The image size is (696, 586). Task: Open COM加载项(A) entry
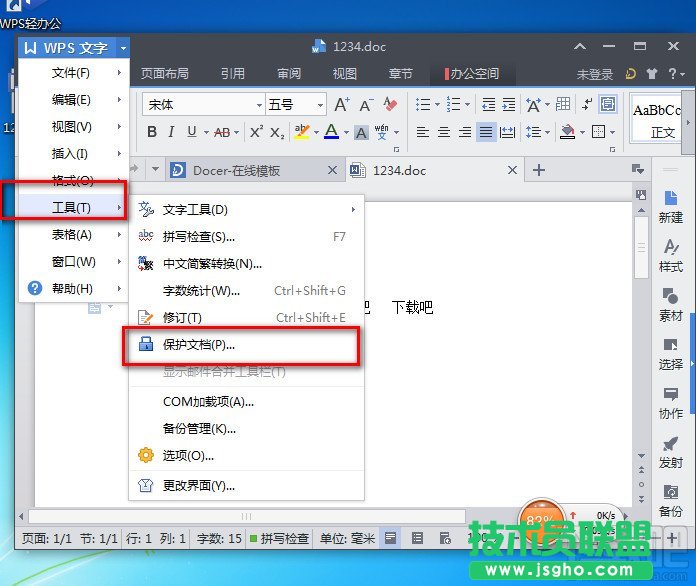pos(247,402)
